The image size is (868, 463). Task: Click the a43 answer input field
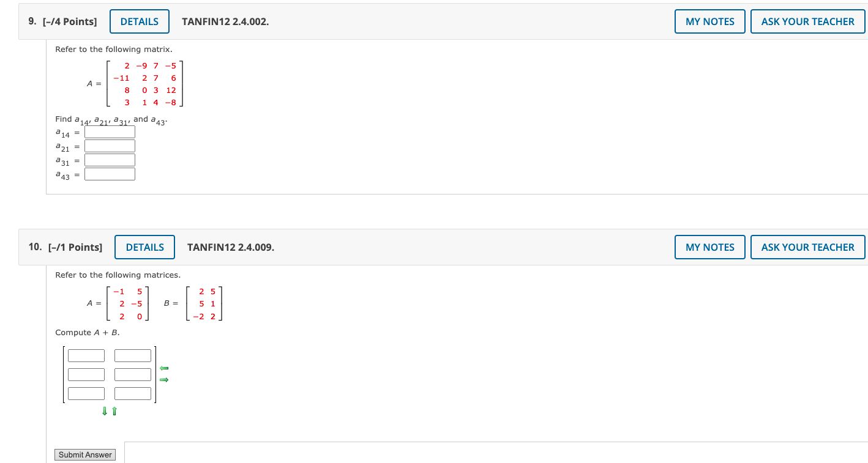tap(110, 174)
